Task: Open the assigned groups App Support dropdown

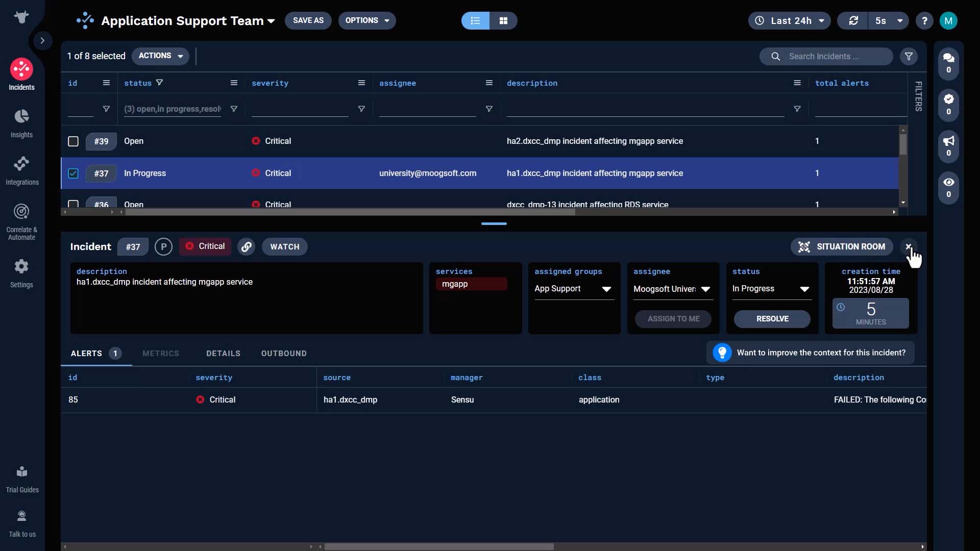Action: 574,289
